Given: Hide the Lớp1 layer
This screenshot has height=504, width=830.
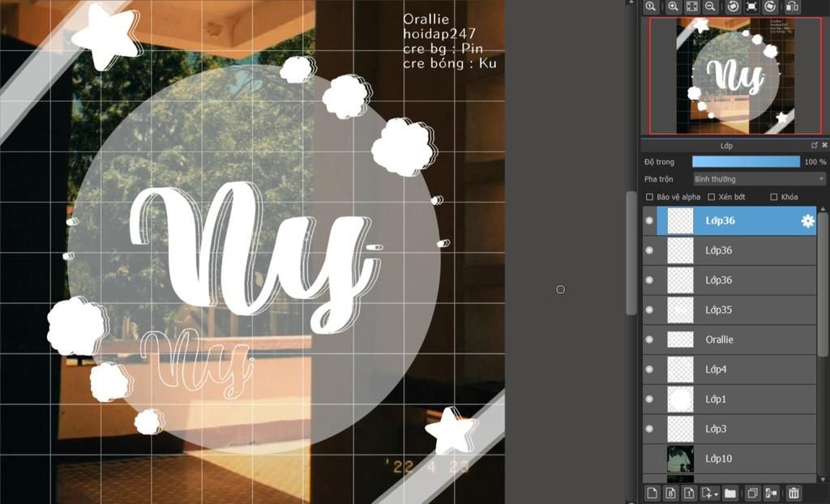Looking at the screenshot, I should (x=649, y=399).
